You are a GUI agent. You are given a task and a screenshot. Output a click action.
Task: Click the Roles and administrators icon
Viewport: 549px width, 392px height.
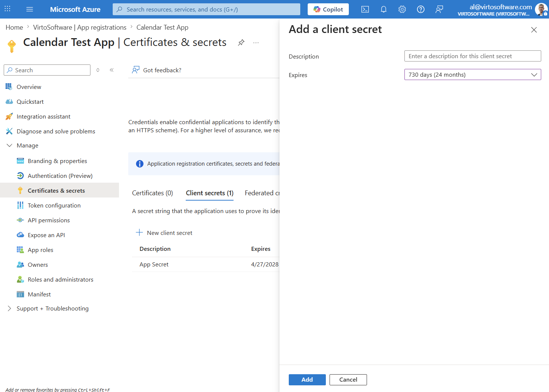pyautogui.click(x=20, y=279)
